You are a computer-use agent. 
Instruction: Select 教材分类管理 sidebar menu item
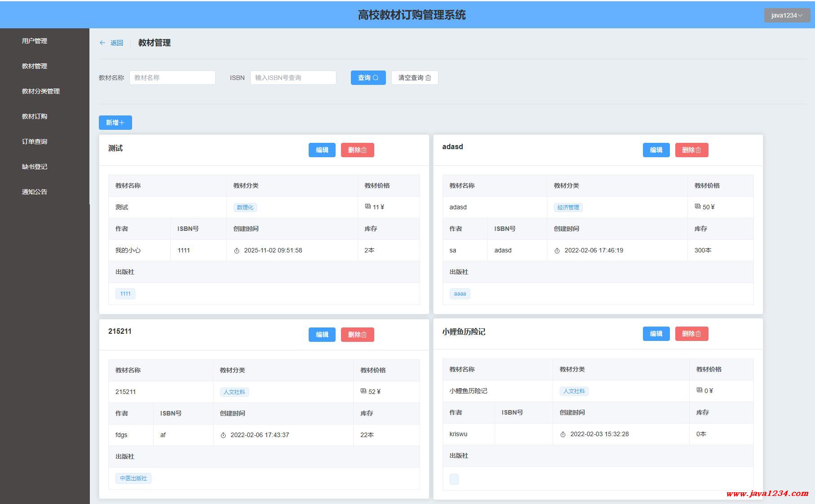pyautogui.click(x=41, y=91)
